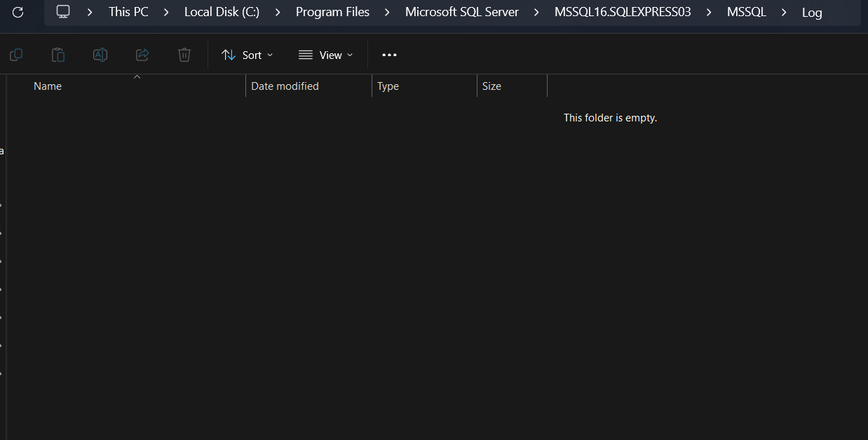Click the This PC monitor icon in breadcrumb
868x440 pixels.
63,11
